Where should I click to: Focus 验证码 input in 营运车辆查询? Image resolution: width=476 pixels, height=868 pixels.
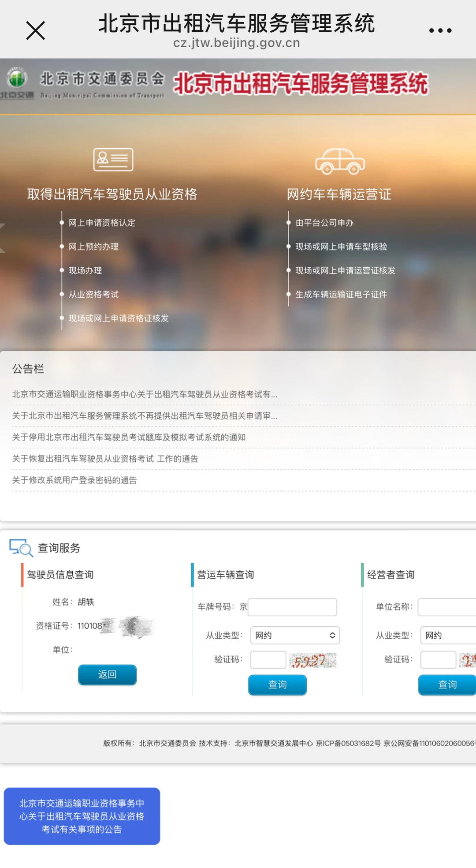click(x=268, y=660)
